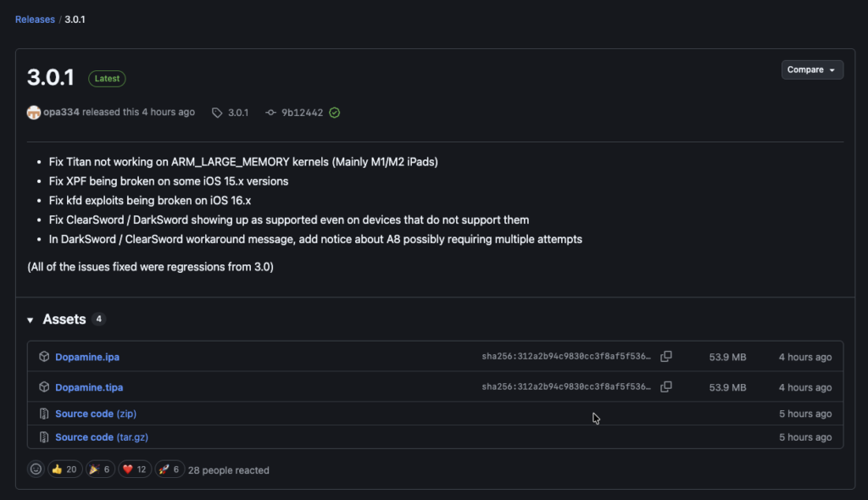The height and width of the screenshot is (500, 868).
Task: Click the tag icon beside 3.0.1
Action: 217,113
